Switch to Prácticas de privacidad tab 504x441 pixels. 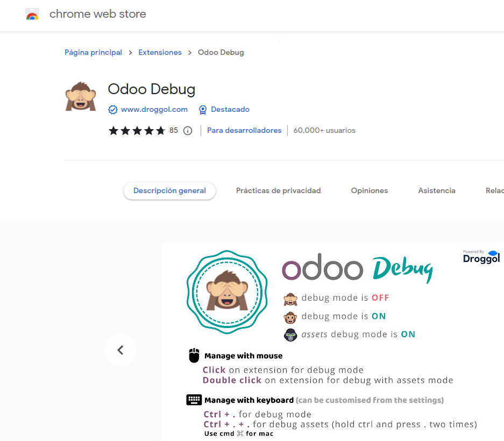279,190
